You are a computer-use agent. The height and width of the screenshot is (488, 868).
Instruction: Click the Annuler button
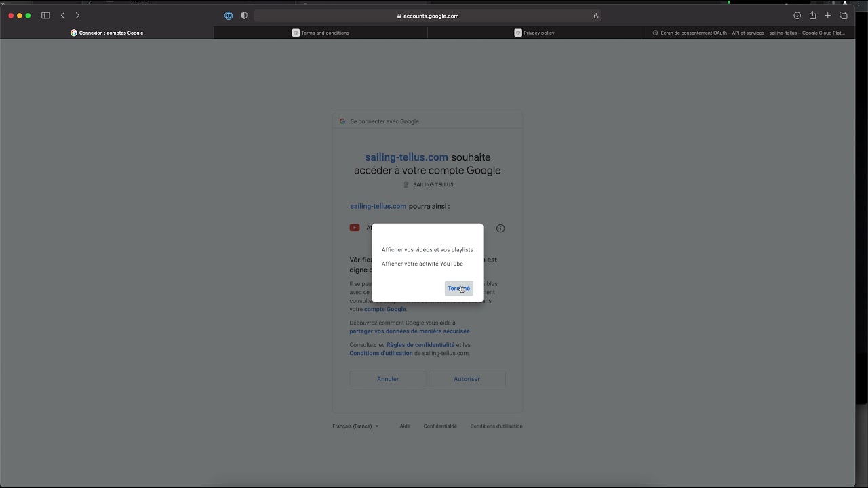388,379
